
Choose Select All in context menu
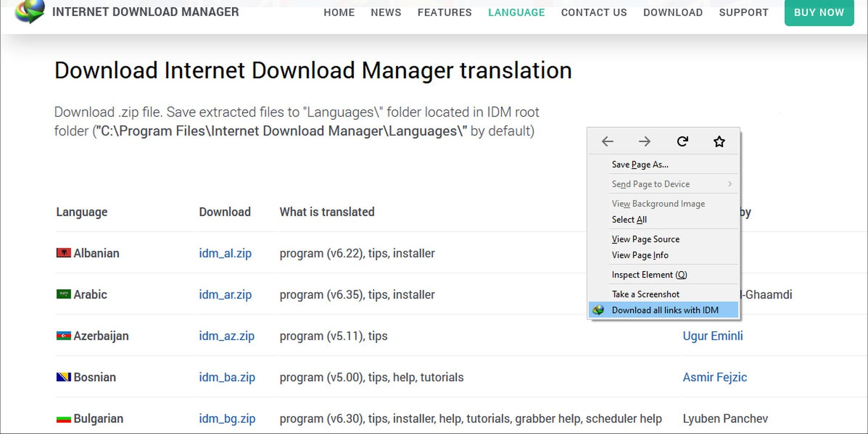664,220
